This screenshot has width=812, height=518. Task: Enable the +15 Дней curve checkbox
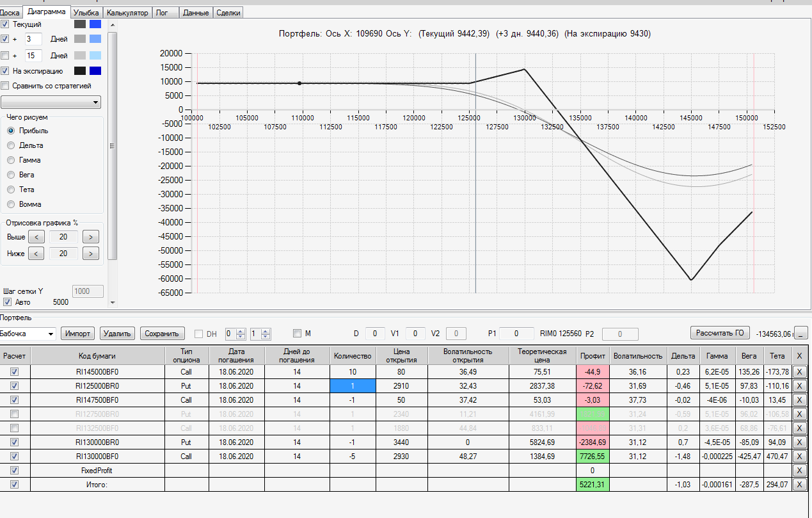(x=5, y=56)
